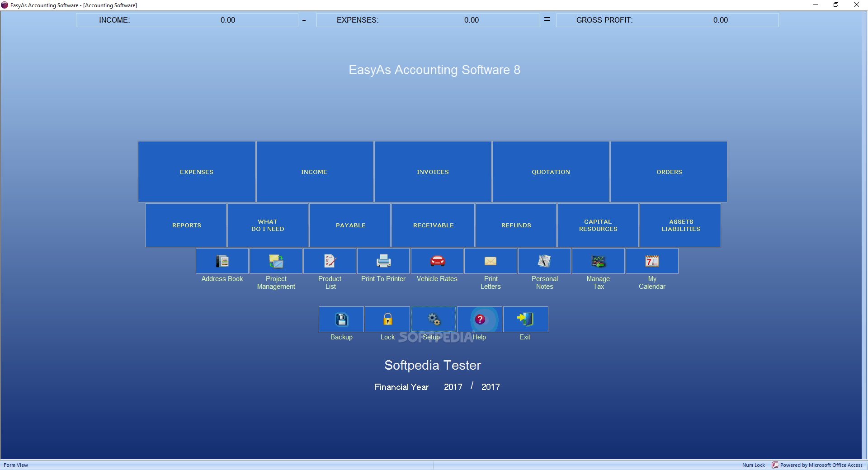Image resolution: width=868 pixels, height=470 pixels.
Task: Click Num Lock status indicator
Action: [x=754, y=465]
